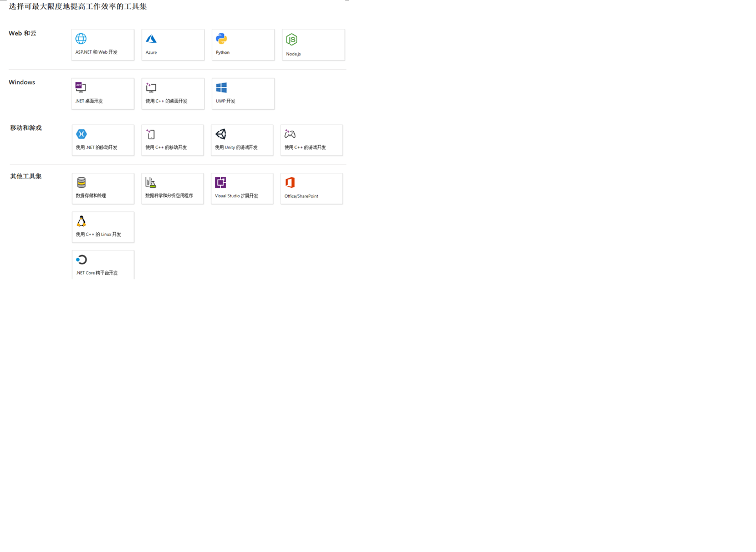
Task: Click the Azure logo icon
Action: pos(151,39)
